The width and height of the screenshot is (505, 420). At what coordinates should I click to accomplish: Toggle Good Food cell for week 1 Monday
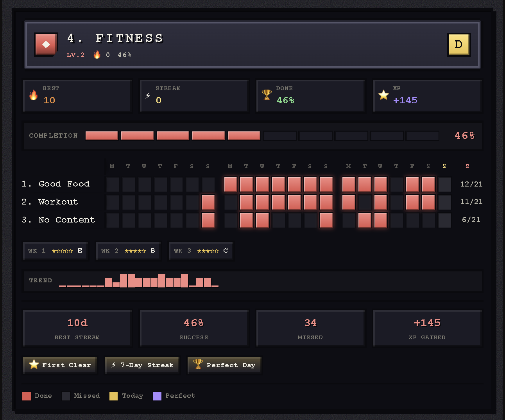point(113,184)
